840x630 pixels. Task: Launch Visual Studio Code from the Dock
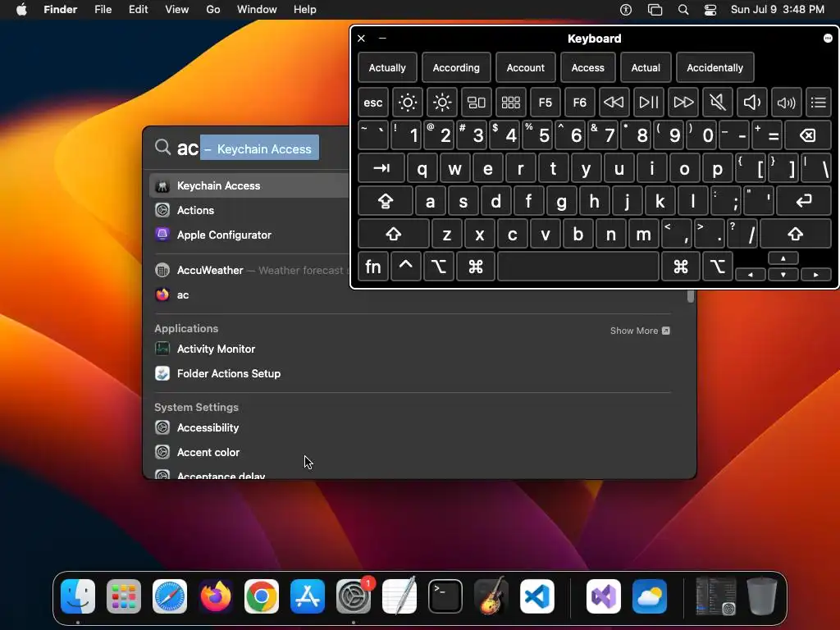coord(536,596)
